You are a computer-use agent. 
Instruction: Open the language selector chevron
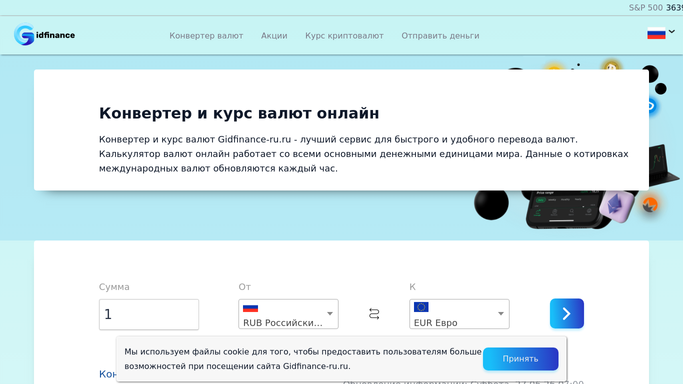click(672, 32)
